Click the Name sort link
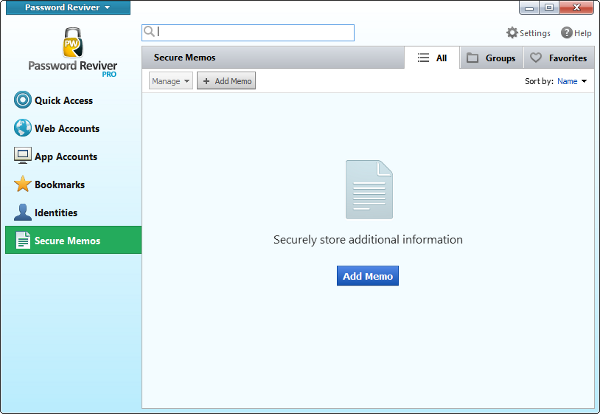Viewport: 600px width, 414px height. (567, 81)
